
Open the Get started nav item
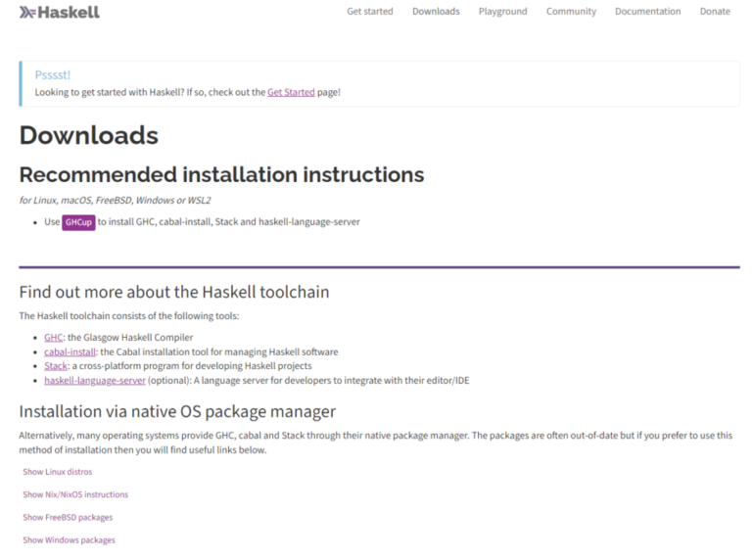point(370,12)
